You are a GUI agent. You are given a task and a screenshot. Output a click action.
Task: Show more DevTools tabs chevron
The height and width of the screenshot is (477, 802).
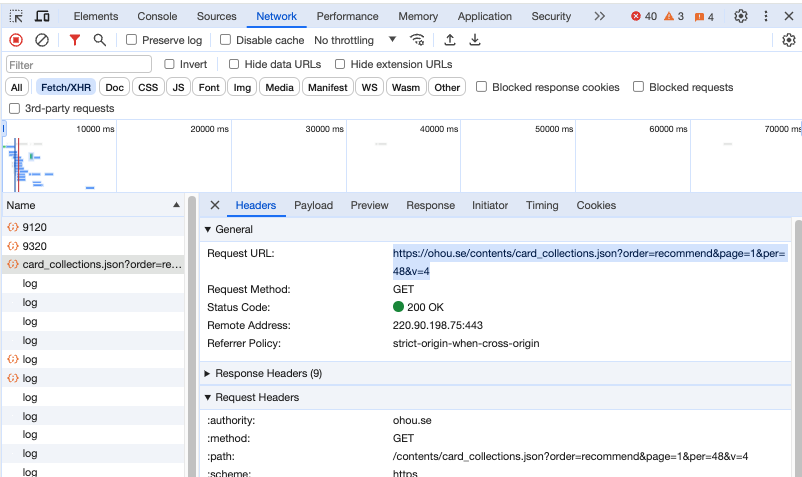click(599, 16)
